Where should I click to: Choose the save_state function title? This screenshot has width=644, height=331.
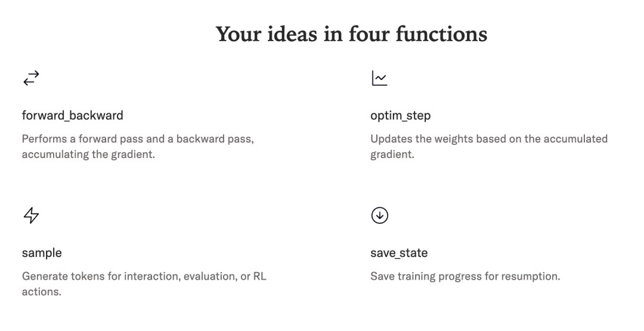[x=399, y=253]
